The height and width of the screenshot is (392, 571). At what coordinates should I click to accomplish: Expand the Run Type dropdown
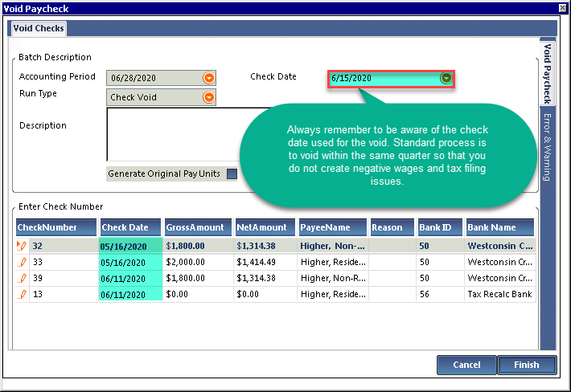point(209,97)
